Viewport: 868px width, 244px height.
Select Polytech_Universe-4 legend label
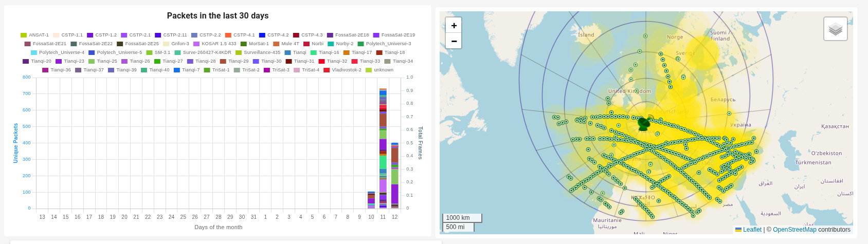pos(62,52)
